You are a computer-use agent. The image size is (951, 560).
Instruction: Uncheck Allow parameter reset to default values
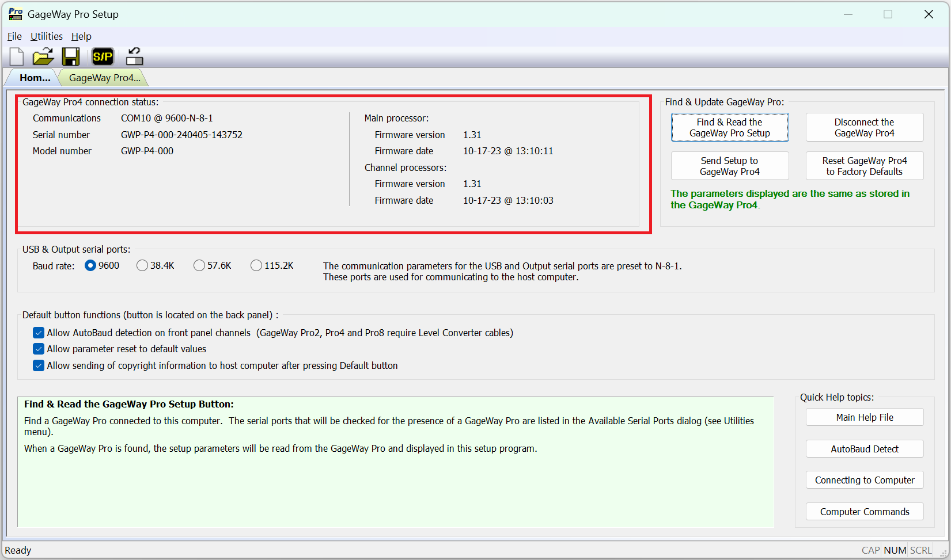click(39, 349)
